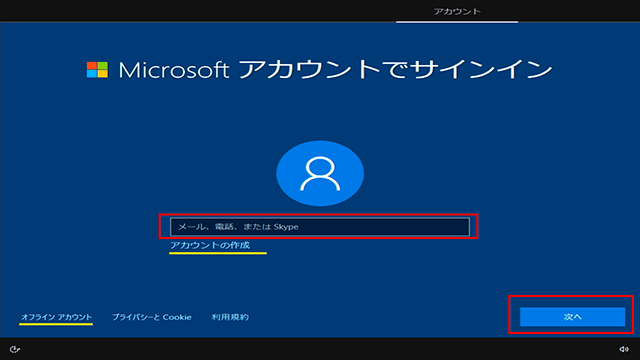
Task: Click the volume speaker icon
Action: point(624,349)
